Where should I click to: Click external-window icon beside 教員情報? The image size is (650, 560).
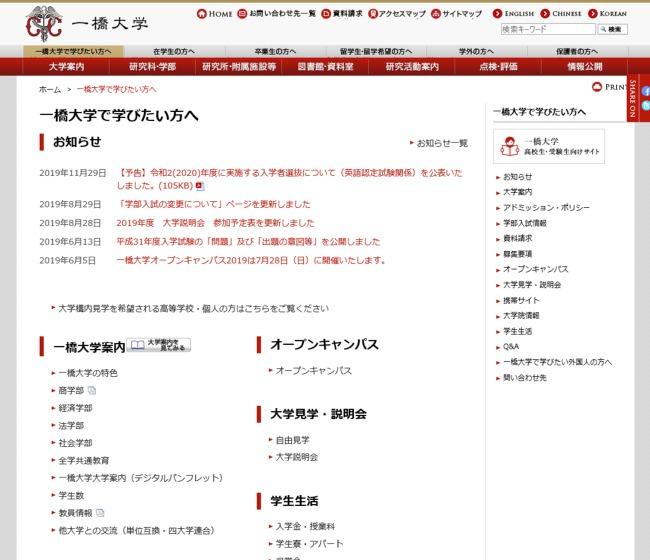(100, 513)
